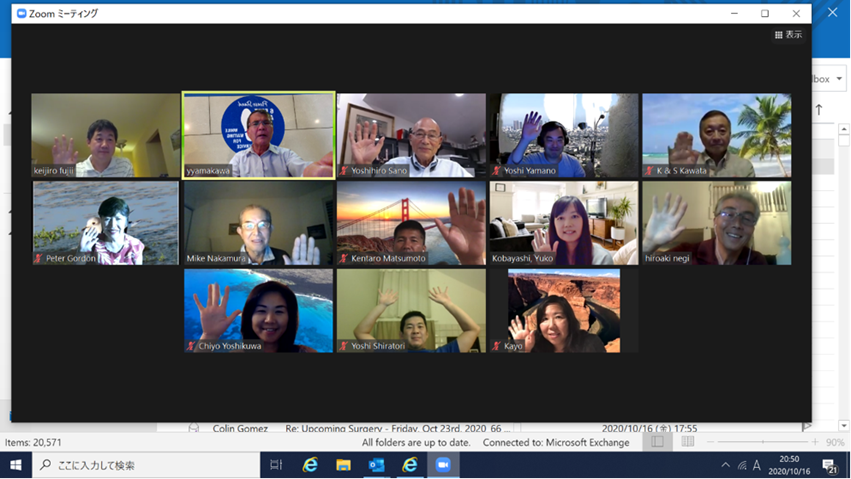Select yyamakawa's highlighted video tile

pyautogui.click(x=258, y=135)
